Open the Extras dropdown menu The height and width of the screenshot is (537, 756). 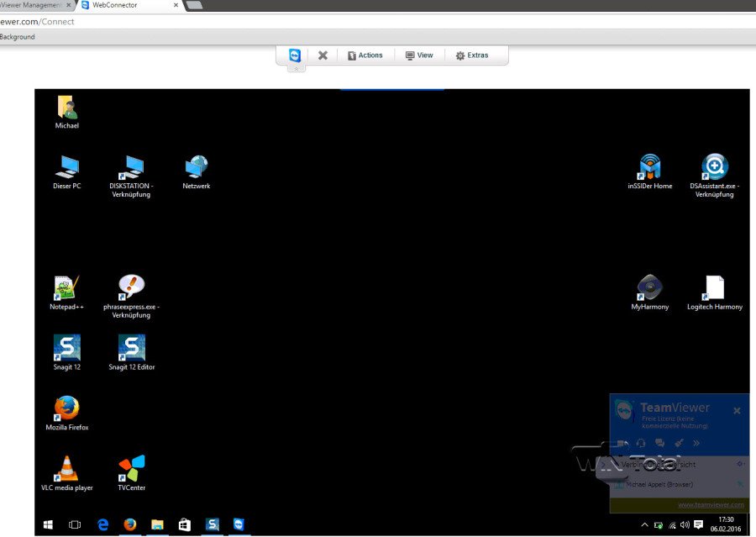tap(471, 55)
